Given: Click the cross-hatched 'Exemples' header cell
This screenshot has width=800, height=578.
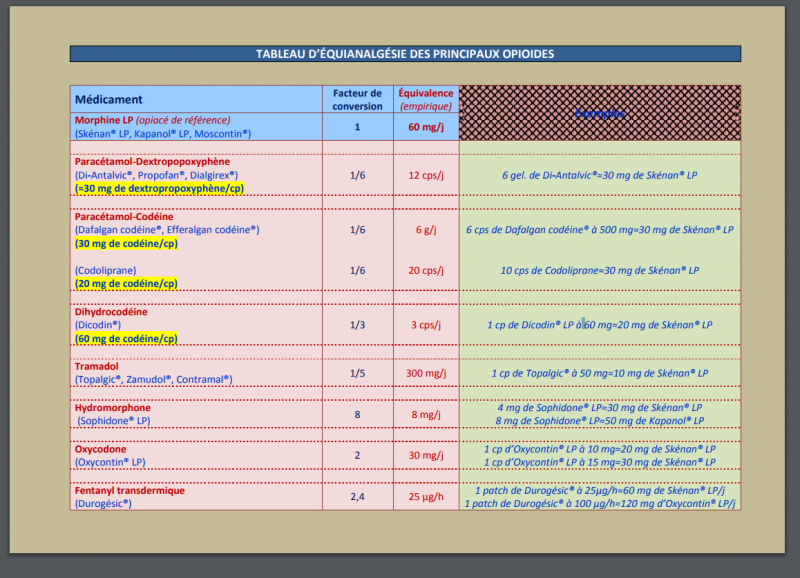Looking at the screenshot, I should tap(600, 113).
